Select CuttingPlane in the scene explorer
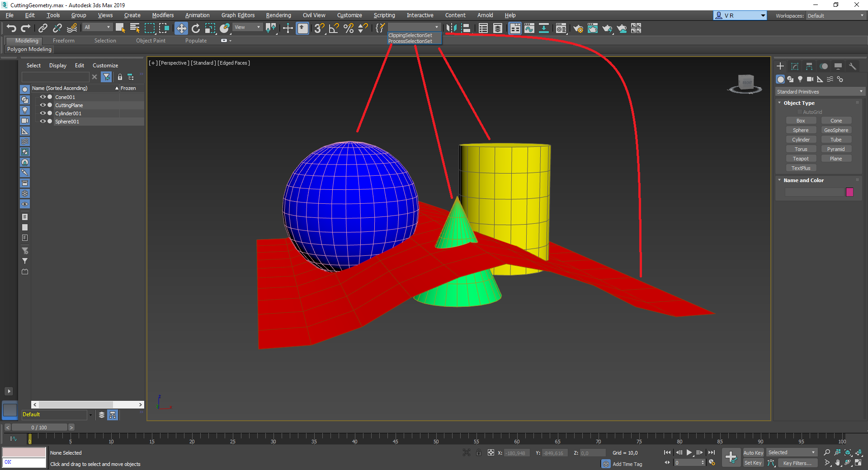 (x=69, y=105)
